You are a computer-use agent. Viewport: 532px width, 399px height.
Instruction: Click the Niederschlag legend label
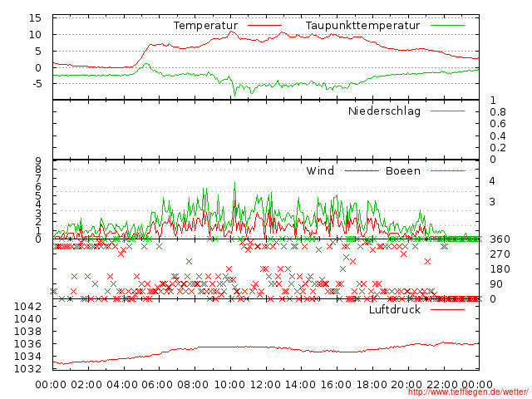coord(384,111)
